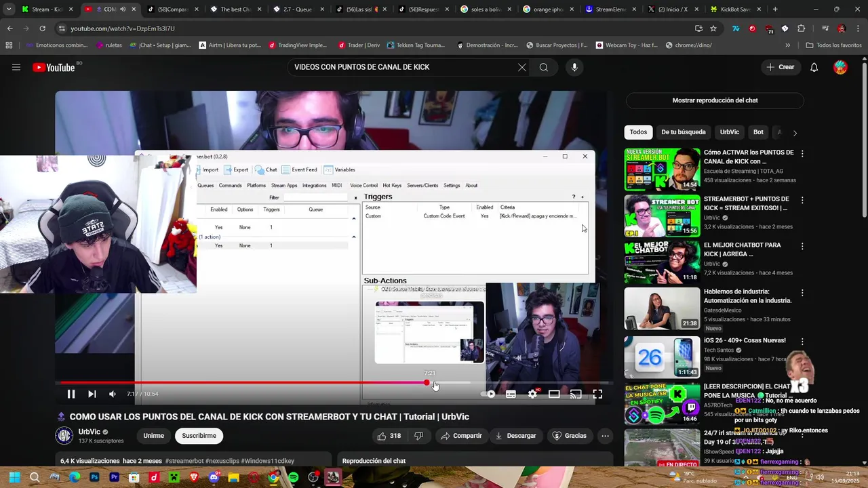Select the De tu búsqueda chip
This screenshot has height=488, width=868.
tap(684, 132)
